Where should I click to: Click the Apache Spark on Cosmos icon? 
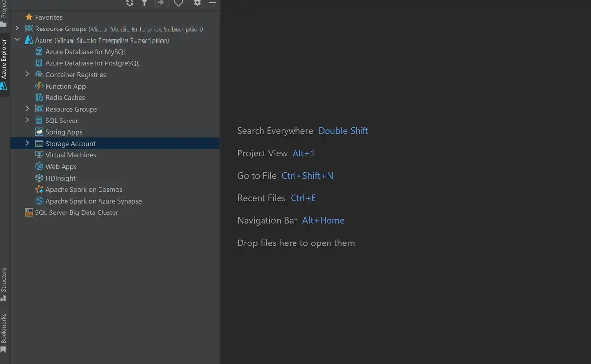click(x=39, y=189)
